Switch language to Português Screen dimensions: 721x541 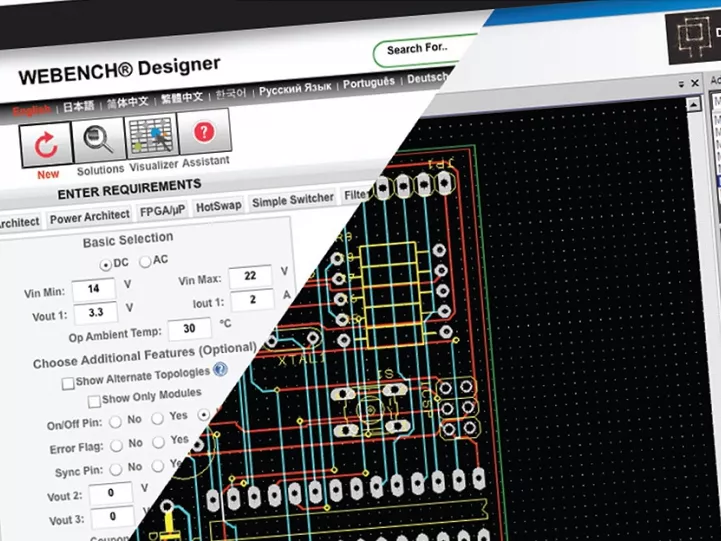coord(369,83)
